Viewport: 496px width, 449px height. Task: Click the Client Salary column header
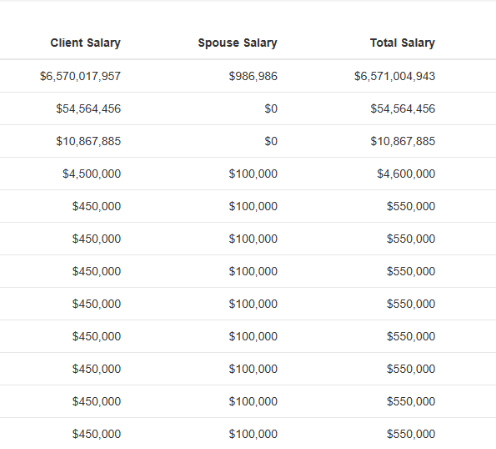(x=85, y=43)
